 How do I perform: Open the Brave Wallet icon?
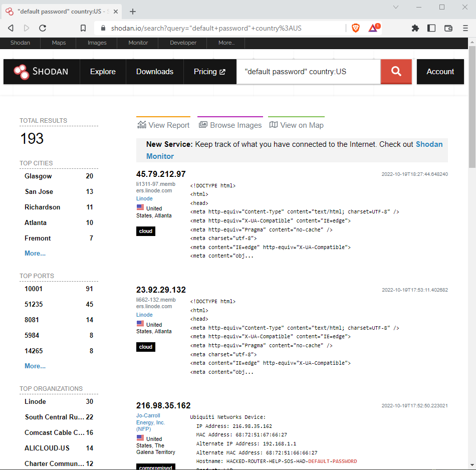pyautogui.click(x=448, y=28)
